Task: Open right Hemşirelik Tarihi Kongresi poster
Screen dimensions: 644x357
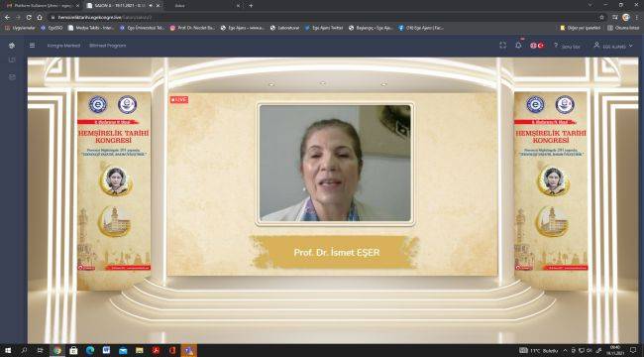Action: (x=551, y=191)
